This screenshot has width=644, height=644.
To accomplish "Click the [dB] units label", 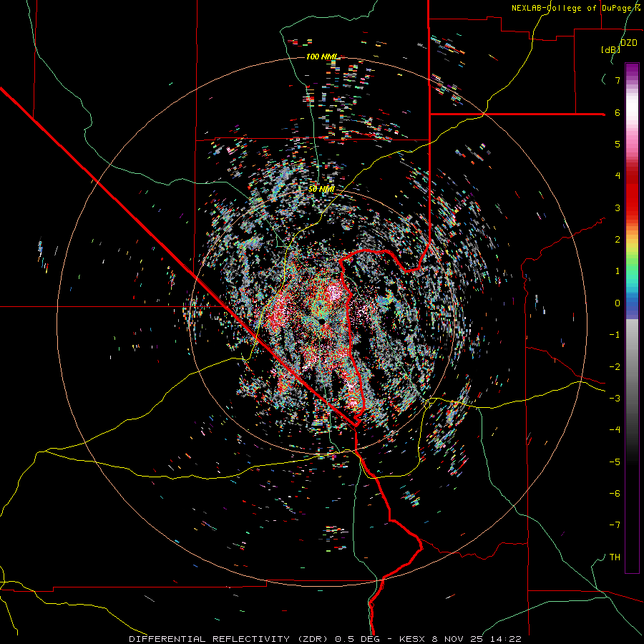I will pos(611,49).
